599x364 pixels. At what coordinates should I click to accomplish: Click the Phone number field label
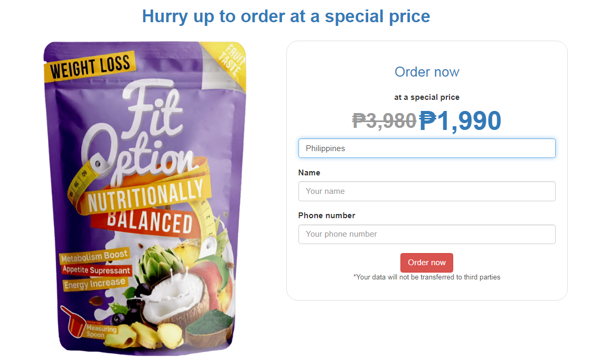tap(326, 216)
